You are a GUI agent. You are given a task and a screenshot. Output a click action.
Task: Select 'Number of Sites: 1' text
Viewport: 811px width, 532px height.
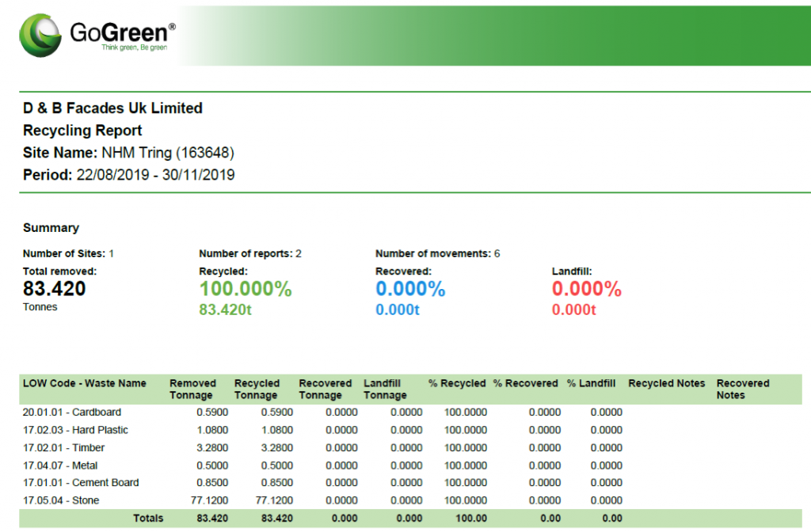tap(68, 253)
